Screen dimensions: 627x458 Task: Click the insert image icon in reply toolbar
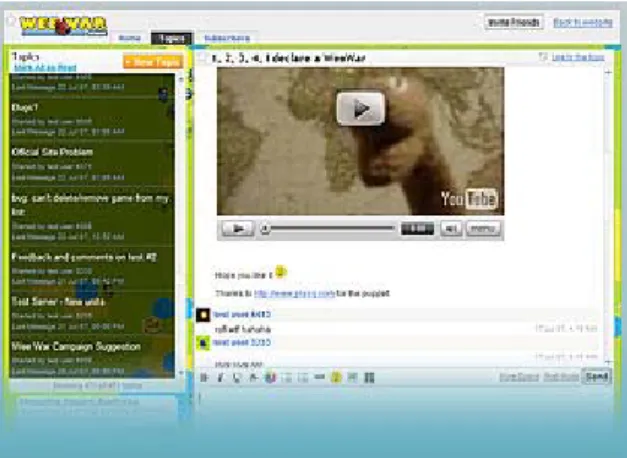pyautogui.click(x=352, y=377)
